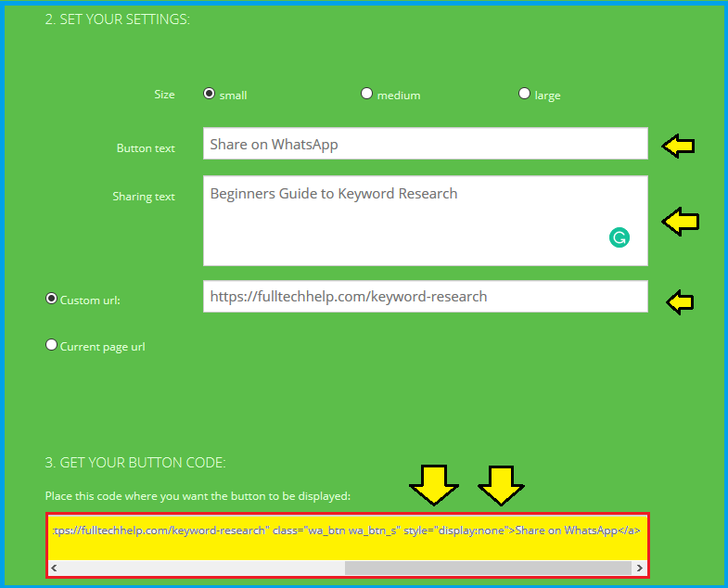The width and height of the screenshot is (728, 588).
Task: Select the large size radio button
Action: tap(524, 94)
